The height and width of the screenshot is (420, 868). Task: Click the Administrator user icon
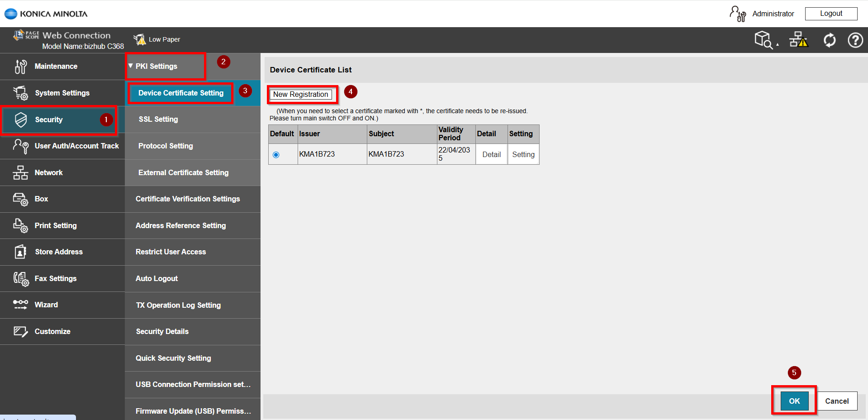coord(737,14)
